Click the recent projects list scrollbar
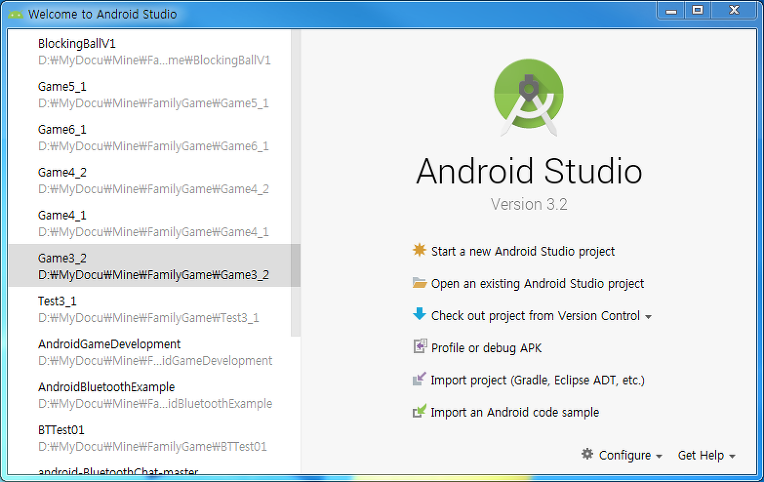 tap(296, 183)
